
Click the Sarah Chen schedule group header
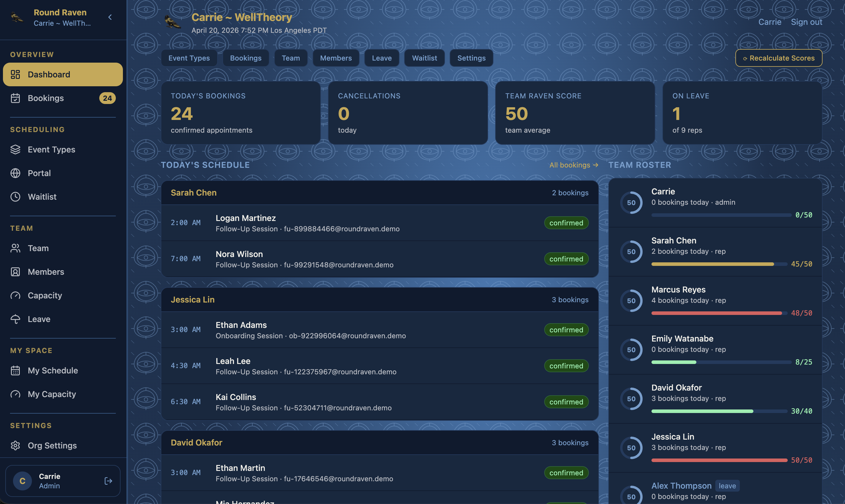(x=380, y=193)
